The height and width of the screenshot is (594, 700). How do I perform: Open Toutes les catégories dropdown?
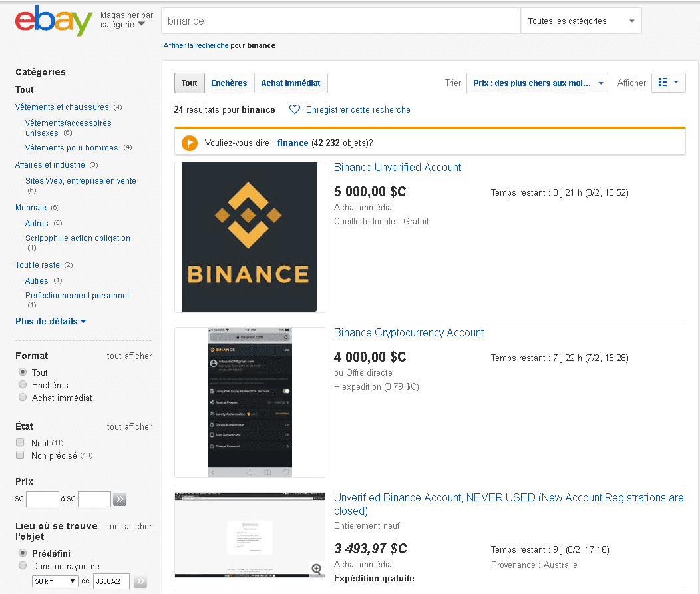pos(582,21)
